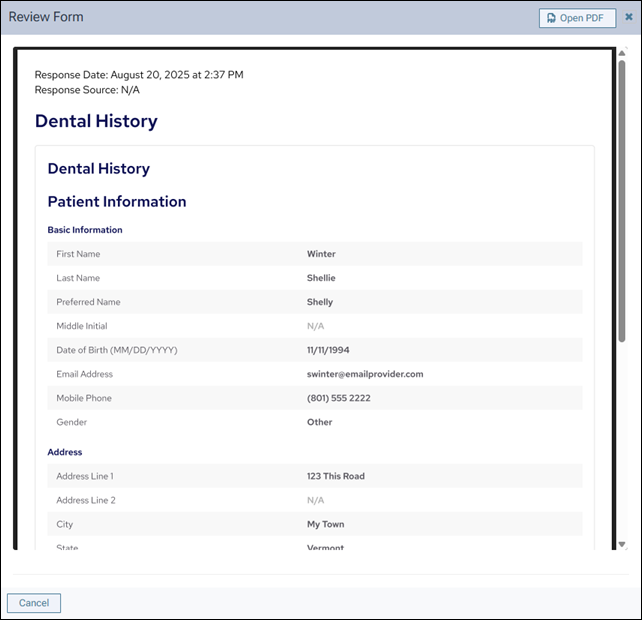Screen dimensions: 642x620
Task: Click the Mobile Phone field label
Action: click(84, 398)
